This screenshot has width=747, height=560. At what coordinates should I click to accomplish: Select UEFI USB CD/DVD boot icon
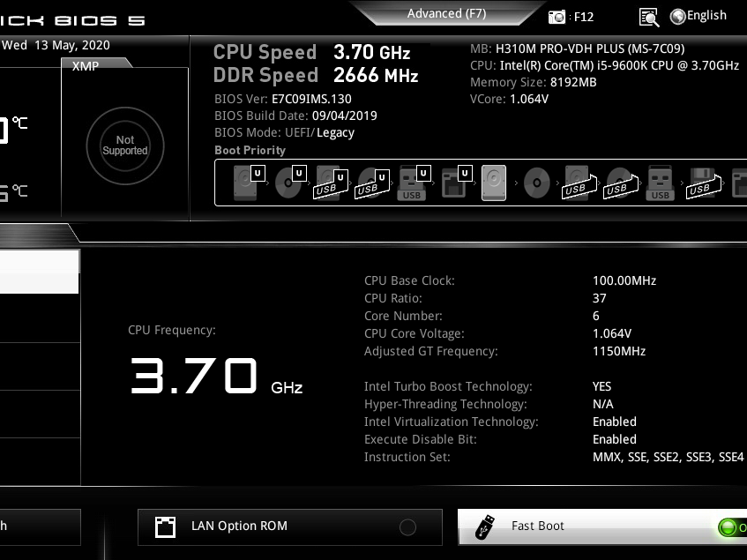coord(372,183)
